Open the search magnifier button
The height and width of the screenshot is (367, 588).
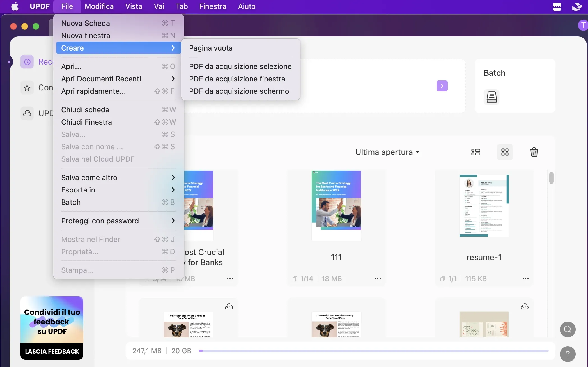pos(568,329)
